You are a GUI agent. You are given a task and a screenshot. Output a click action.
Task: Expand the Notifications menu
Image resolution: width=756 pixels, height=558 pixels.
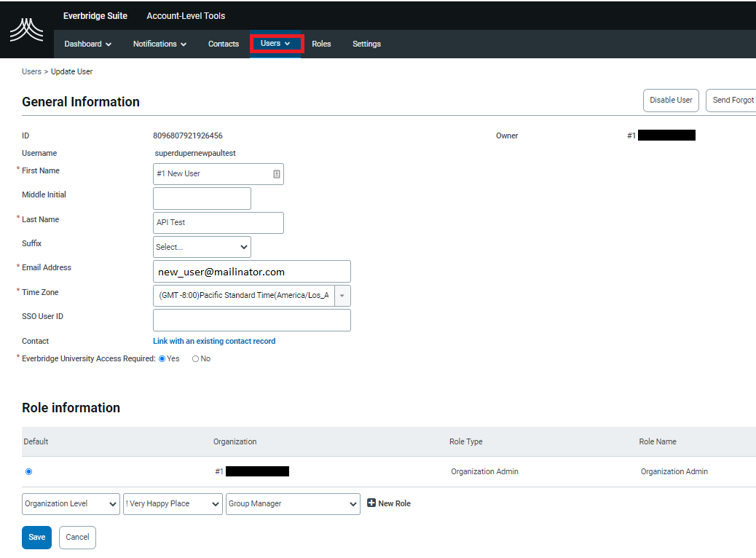pos(160,44)
